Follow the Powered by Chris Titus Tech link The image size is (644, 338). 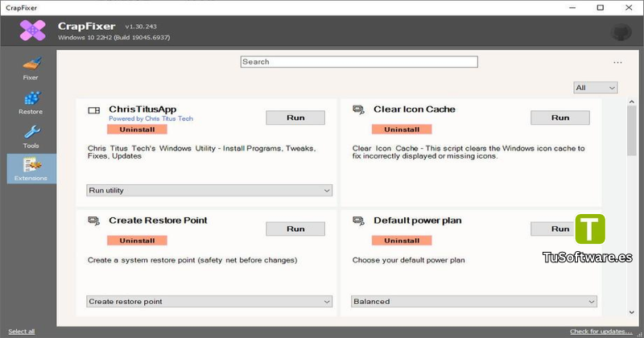click(151, 118)
